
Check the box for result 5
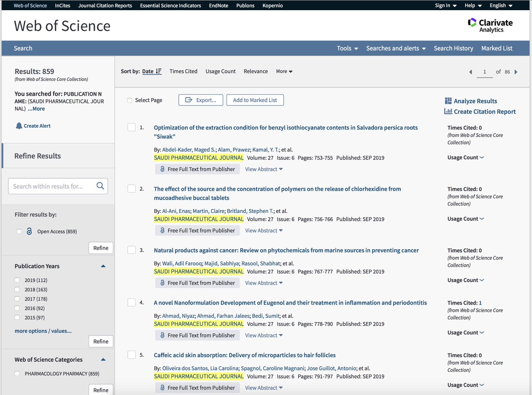tap(132, 355)
